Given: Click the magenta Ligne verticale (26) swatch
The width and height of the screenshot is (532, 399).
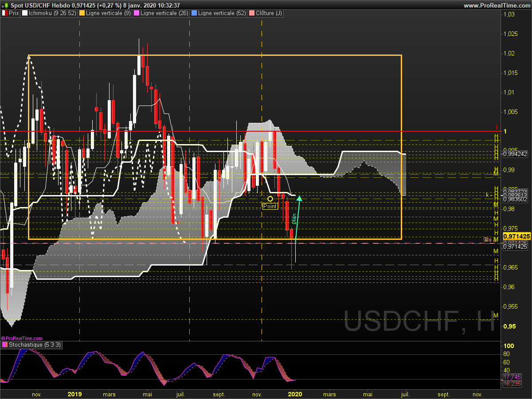Looking at the screenshot, I should tap(136, 13).
